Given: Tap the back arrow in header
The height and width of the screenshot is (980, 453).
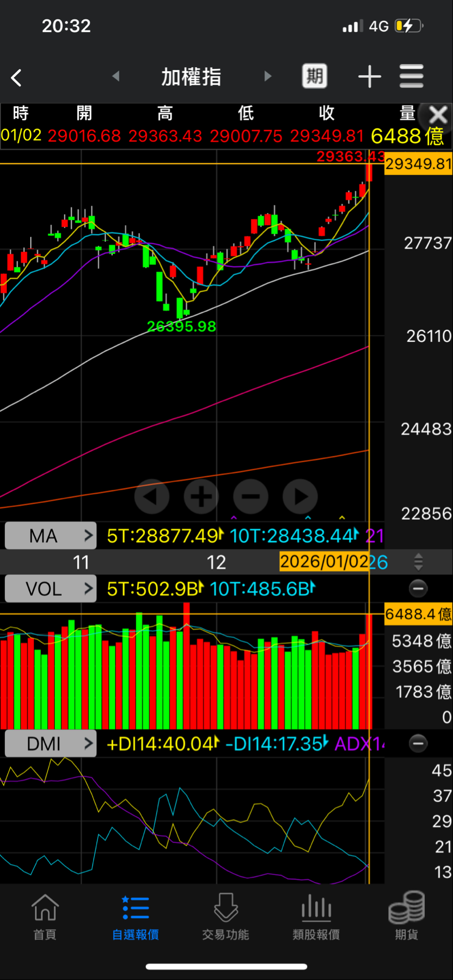Looking at the screenshot, I should tap(16, 78).
